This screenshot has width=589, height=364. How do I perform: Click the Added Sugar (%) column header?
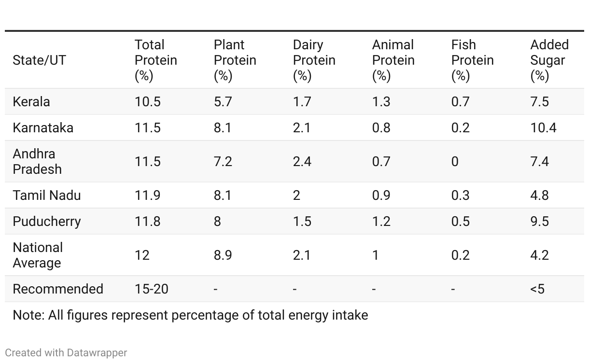[x=549, y=60]
